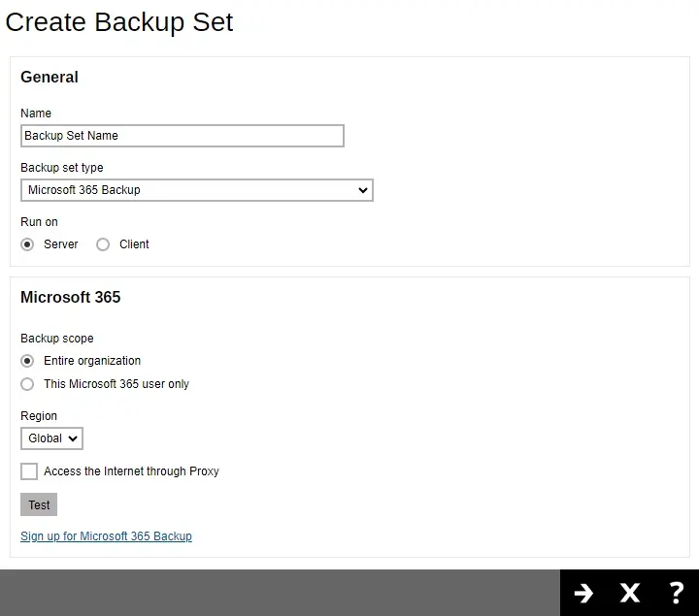Open help with the question mark icon
Image resolution: width=699 pixels, height=616 pixels.
pos(676,593)
